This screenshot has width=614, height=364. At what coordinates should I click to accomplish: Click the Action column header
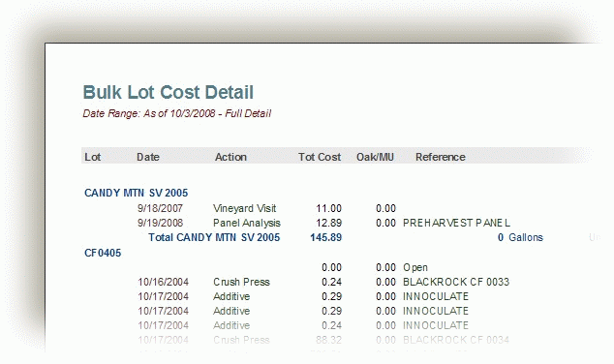230,157
